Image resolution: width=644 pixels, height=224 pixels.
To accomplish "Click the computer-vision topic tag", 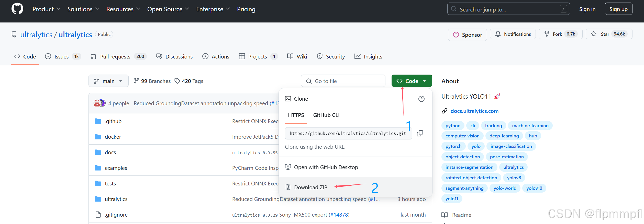I will [462, 136].
